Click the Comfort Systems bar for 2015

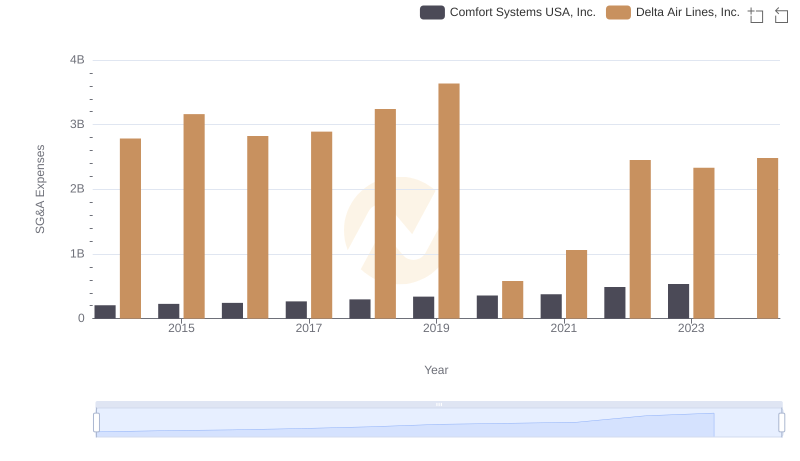168,311
